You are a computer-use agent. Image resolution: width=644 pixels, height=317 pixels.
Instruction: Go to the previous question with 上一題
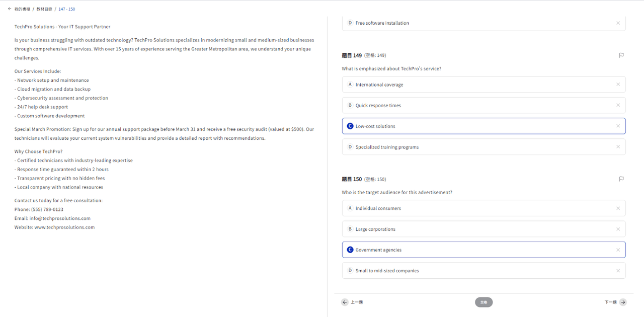tap(352, 302)
